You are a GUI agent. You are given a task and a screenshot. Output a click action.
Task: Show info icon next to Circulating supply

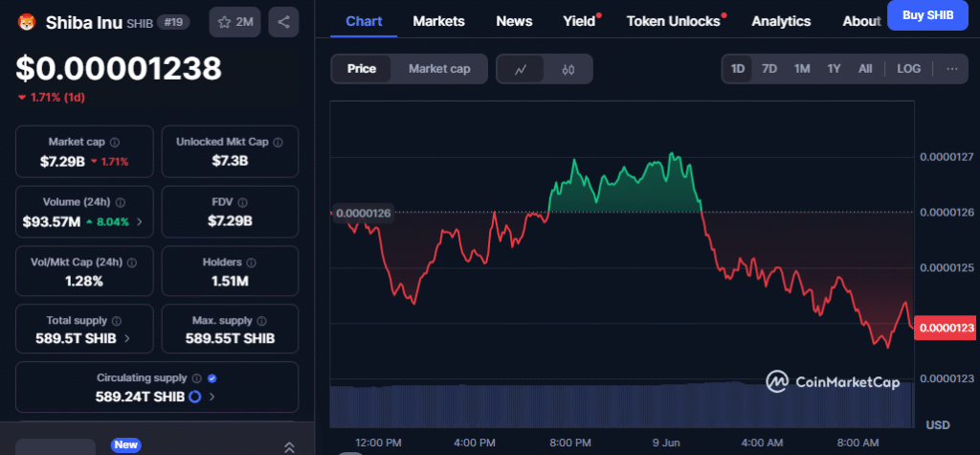pos(196,378)
